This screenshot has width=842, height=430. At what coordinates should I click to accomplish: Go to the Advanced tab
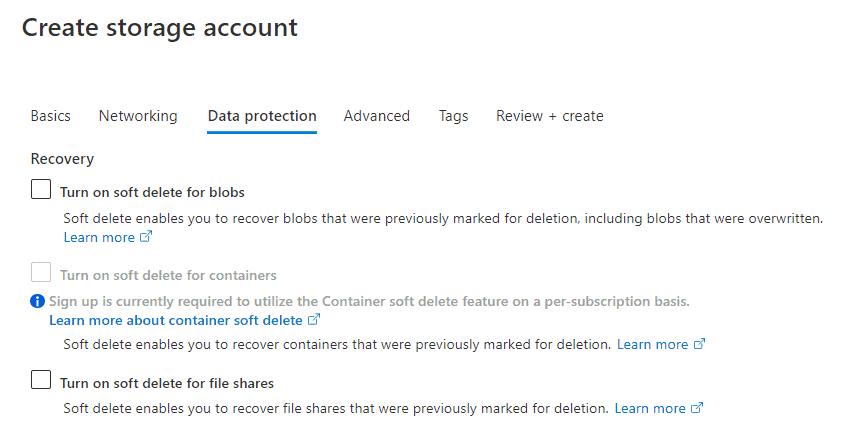[x=377, y=116]
